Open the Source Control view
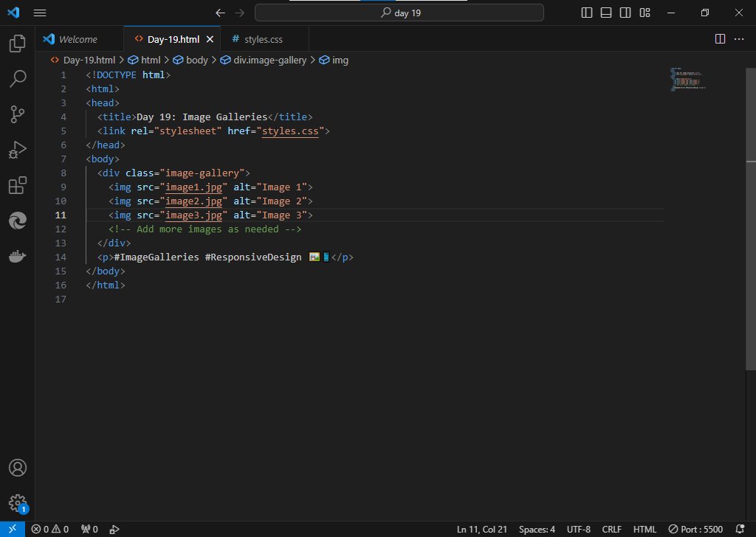 18,114
